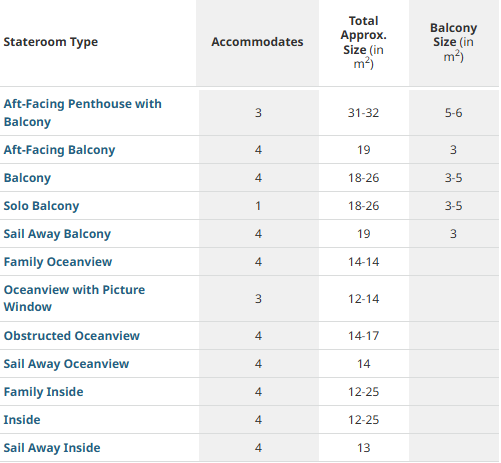Select the Sail Away Oceanview link
Viewport: 501px width, 463px height.
pos(66,364)
